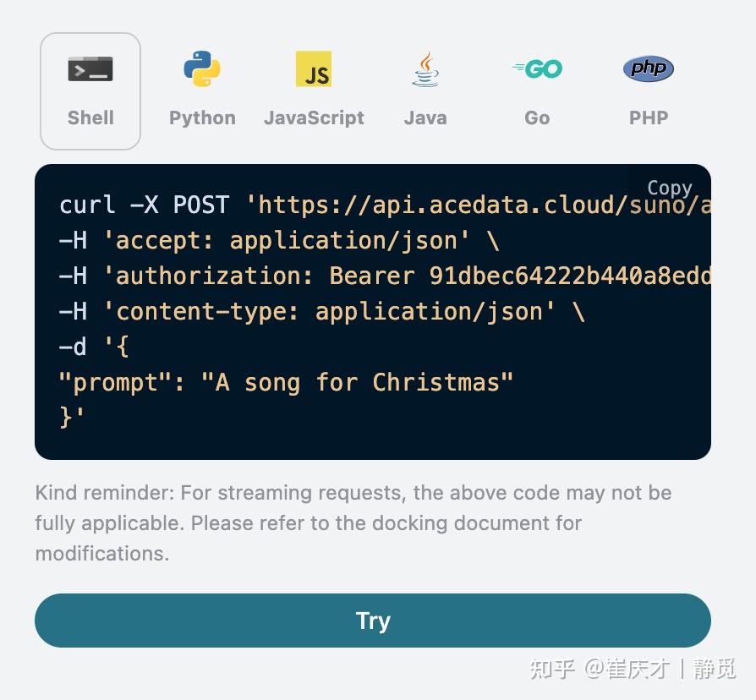Screen dimensions: 756x700
Task: Switch to the Python tab label
Action: tap(202, 118)
